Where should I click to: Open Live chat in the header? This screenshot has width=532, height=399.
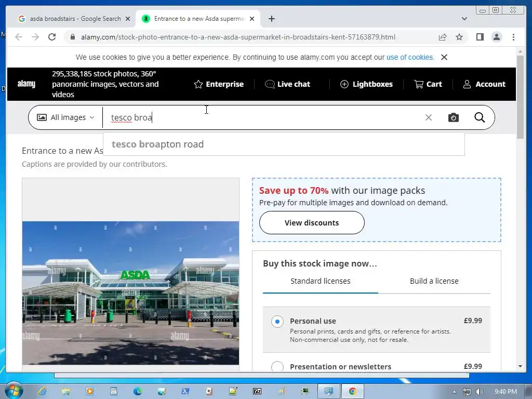click(x=287, y=84)
